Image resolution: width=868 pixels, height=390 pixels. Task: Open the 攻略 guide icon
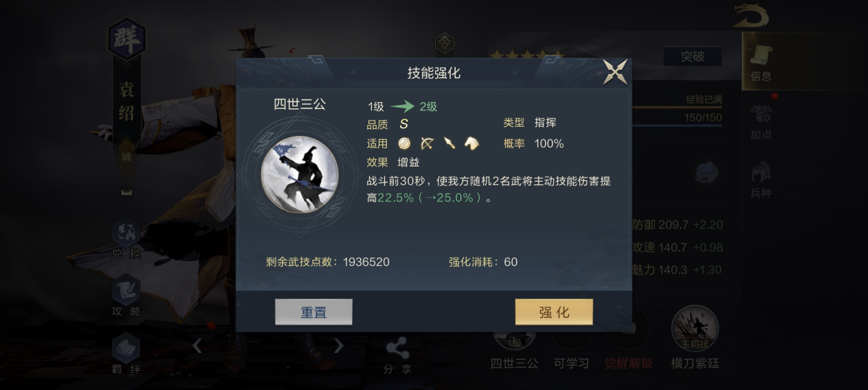[126, 296]
